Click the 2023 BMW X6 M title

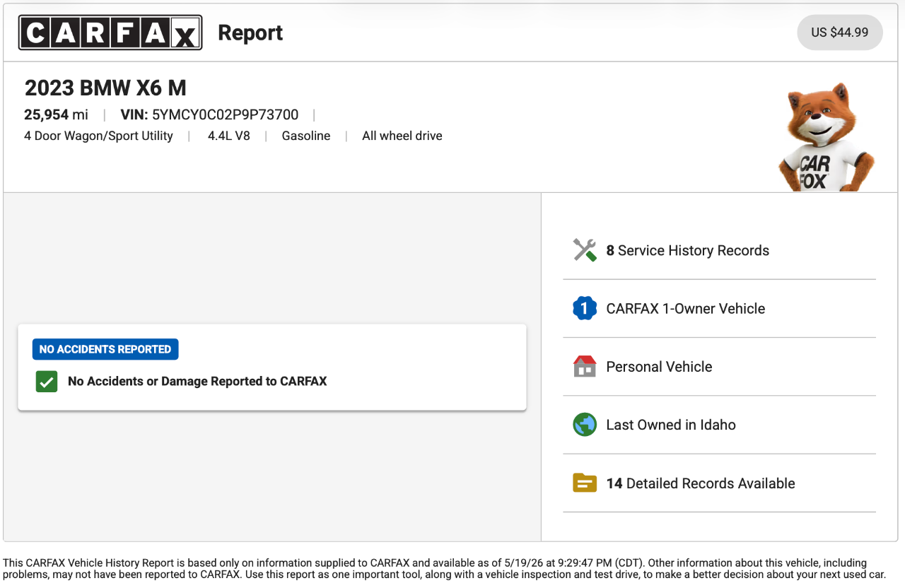coord(105,88)
